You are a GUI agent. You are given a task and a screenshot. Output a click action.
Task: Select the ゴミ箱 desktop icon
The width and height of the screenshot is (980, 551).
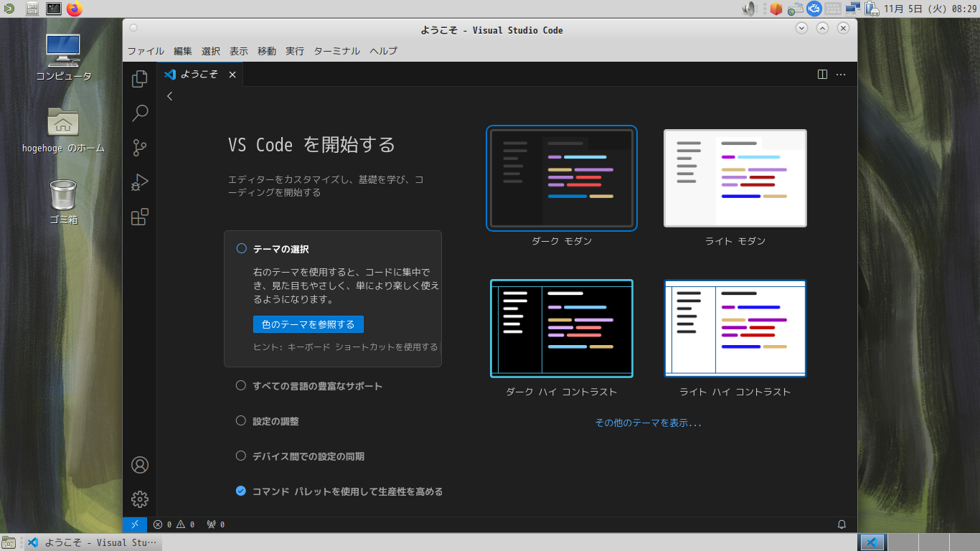click(x=63, y=202)
